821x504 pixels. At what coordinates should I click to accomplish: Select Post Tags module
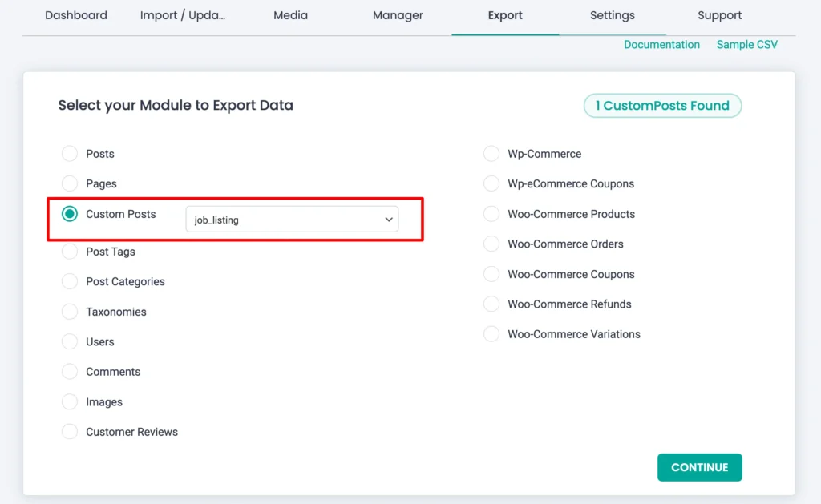click(x=70, y=252)
